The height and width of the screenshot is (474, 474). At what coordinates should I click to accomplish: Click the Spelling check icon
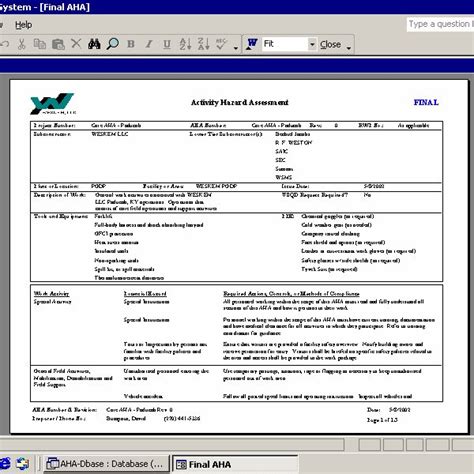221,44
